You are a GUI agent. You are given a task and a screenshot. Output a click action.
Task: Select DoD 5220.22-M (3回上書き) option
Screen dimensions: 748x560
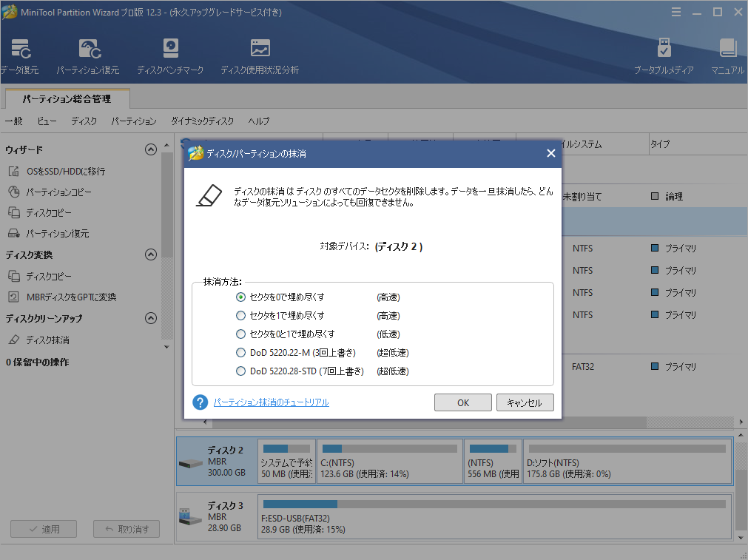coord(241,353)
